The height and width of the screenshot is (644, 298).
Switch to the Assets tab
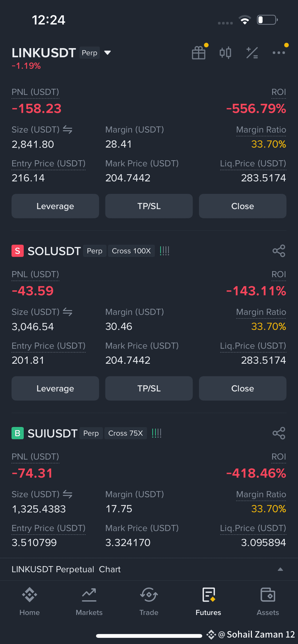point(268,601)
